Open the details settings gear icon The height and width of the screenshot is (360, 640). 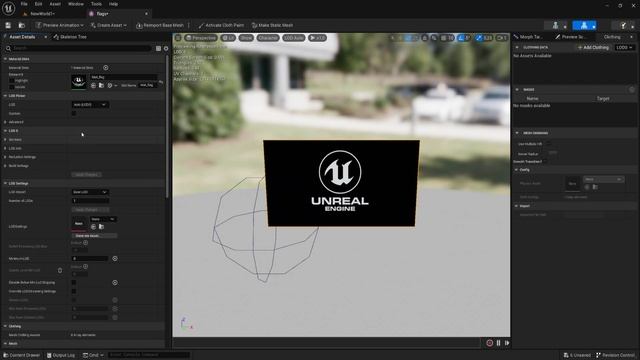pos(166,48)
